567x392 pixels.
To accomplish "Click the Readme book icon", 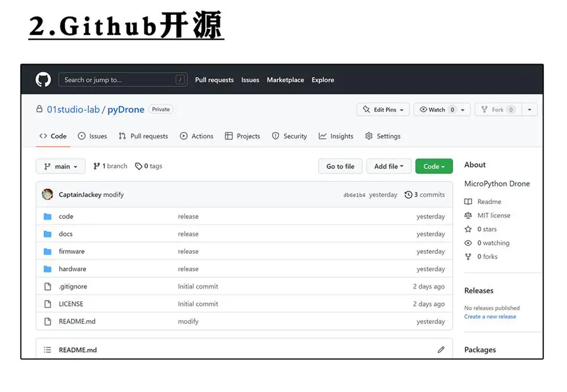I will point(468,202).
